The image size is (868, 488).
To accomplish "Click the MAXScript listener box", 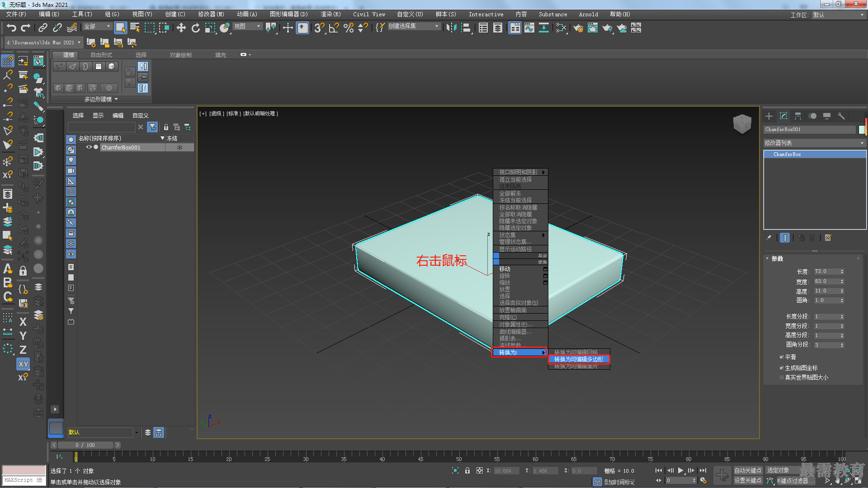I will [x=24, y=480].
